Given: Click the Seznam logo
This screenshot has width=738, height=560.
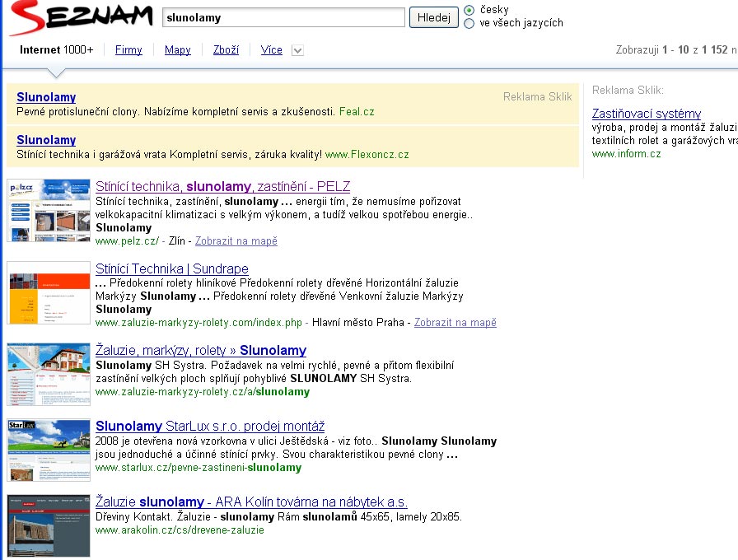Looking at the screenshot, I should [x=81, y=18].
